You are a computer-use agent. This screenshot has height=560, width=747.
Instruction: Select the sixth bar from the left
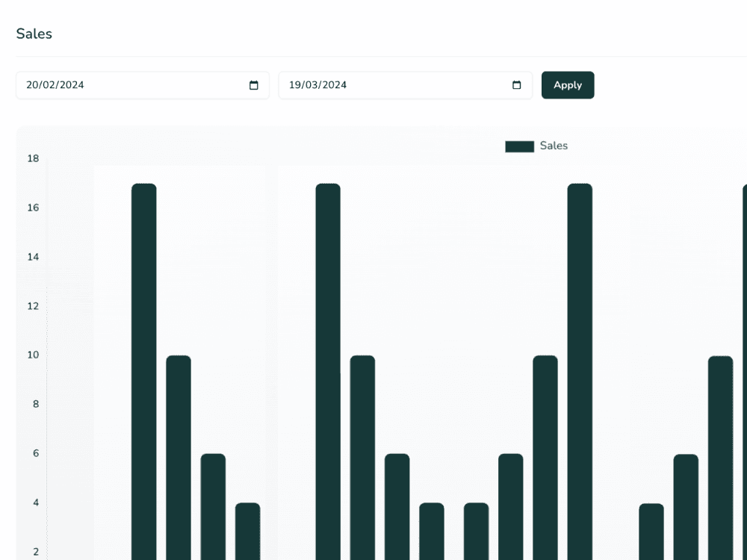(x=362, y=457)
